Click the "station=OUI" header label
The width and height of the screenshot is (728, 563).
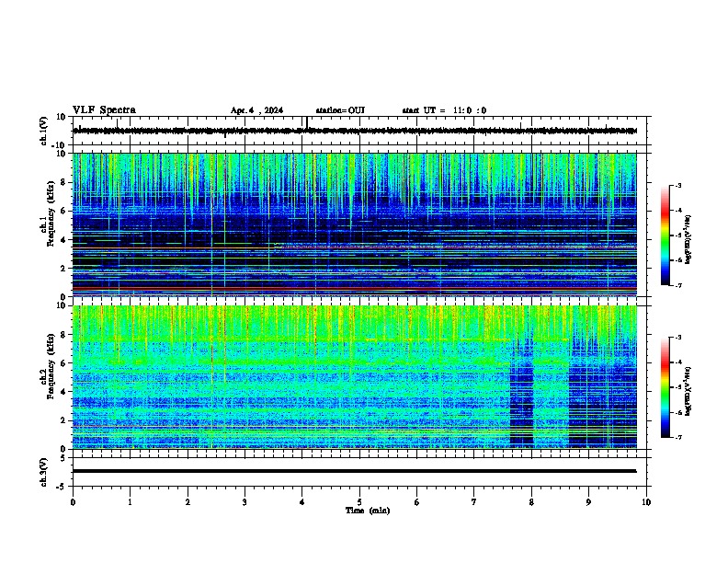[340, 110]
